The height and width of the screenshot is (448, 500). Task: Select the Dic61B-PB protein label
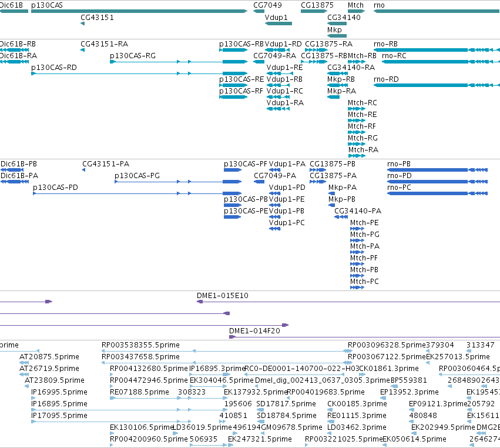point(19,164)
